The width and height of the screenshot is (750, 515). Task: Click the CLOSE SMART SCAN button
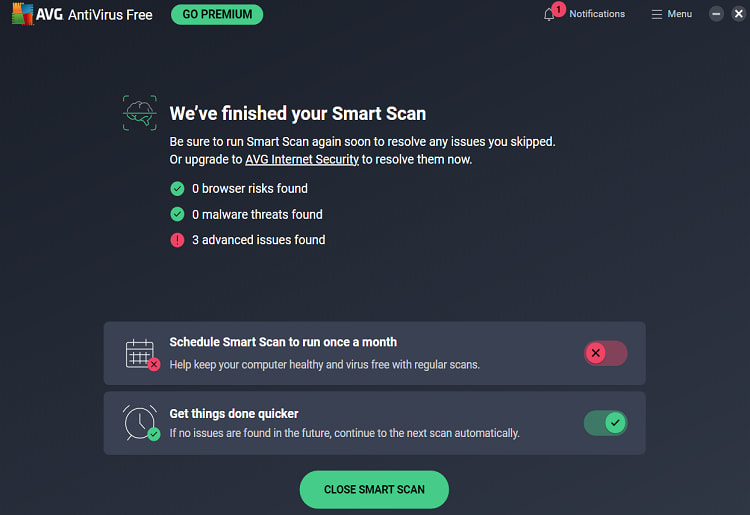point(374,489)
